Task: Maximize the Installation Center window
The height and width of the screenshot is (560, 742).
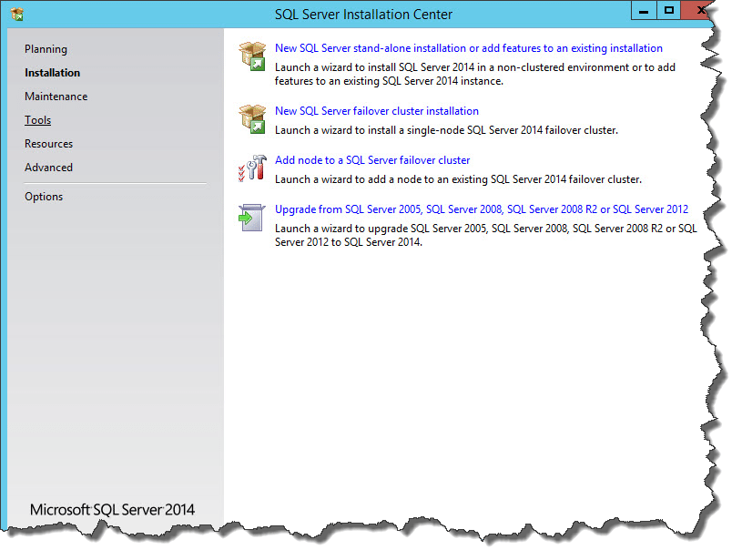Action: pyautogui.click(x=669, y=11)
